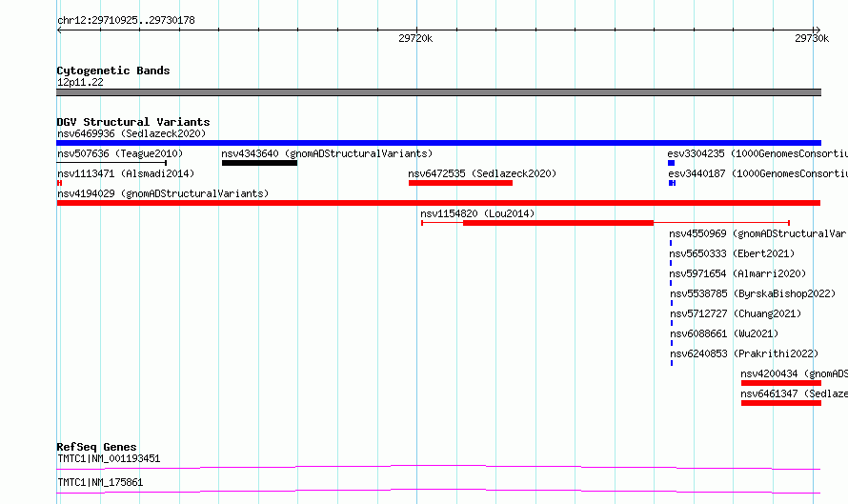This screenshot has width=848, height=504.
Task: Click the TMTC1|NM_001193451 gene label
Action: pos(109,458)
